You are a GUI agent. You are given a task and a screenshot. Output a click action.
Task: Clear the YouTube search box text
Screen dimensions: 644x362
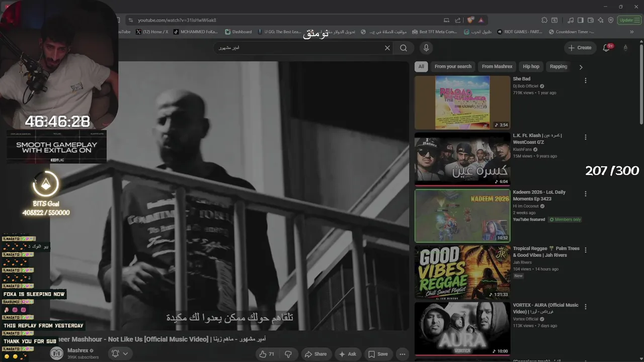coord(387,48)
